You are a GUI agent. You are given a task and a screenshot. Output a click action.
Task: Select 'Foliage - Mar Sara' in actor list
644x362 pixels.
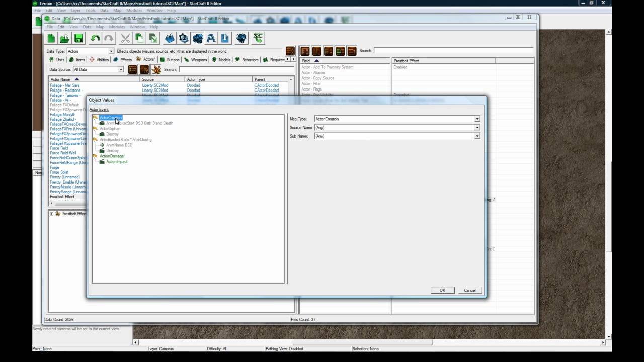point(65,85)
